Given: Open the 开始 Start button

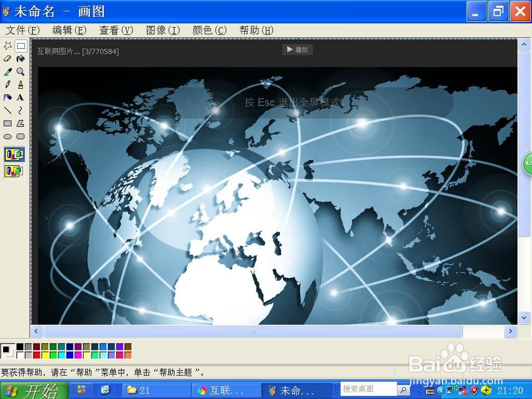Looking at the screenshot, I should pyautogui.click(x=34, y=390).
